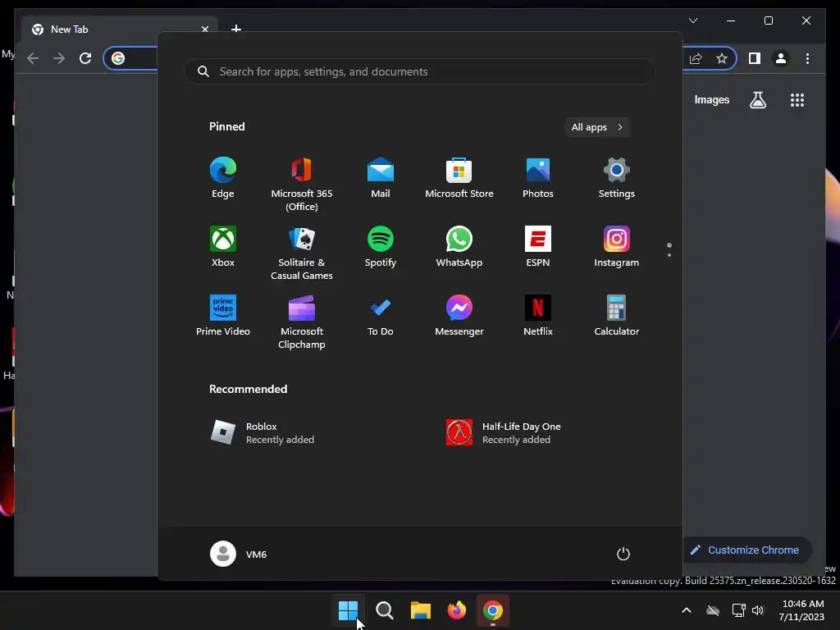Open Instagram from pinned apps
The height and width of the screenshot is (630, 840).
[617, 246]
